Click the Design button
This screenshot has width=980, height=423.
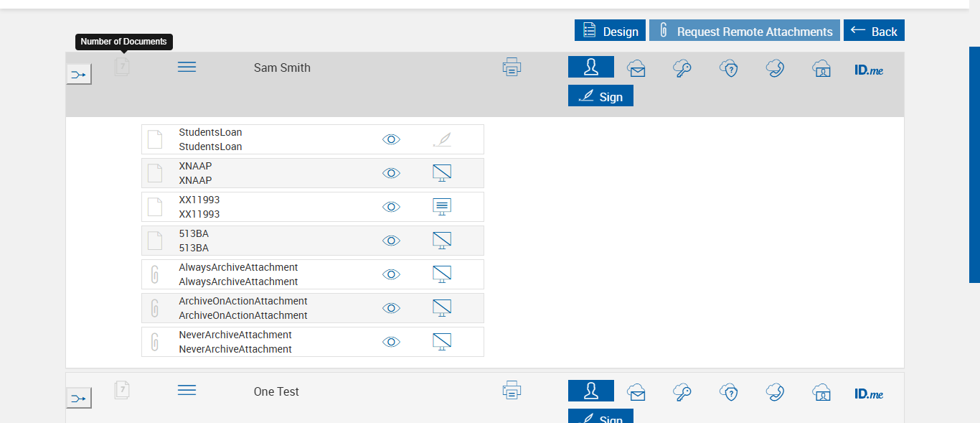pos(610,31)
